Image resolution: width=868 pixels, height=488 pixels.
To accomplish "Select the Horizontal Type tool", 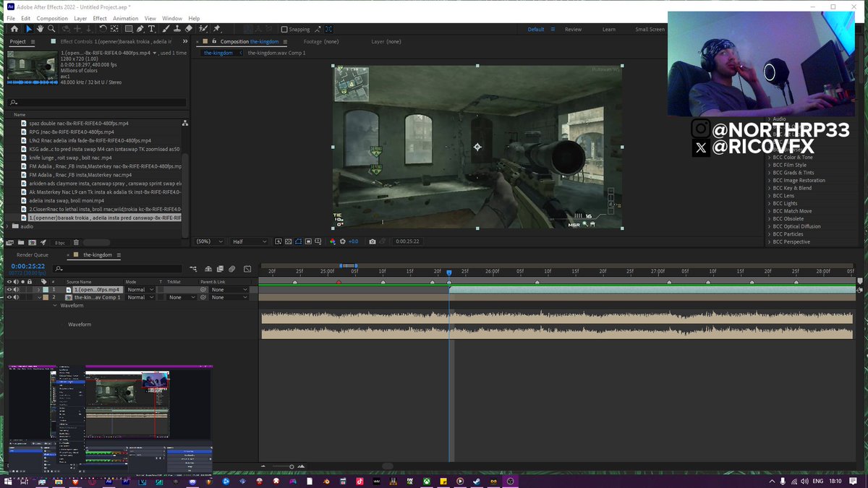I will pyautogui.click(x=151, y=29).
